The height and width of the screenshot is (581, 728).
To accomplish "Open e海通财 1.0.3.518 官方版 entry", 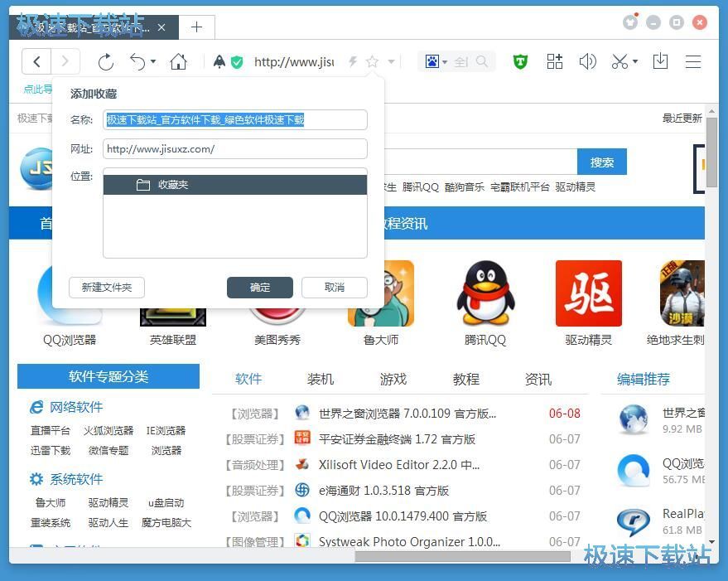I will click(x=383, y=491).
